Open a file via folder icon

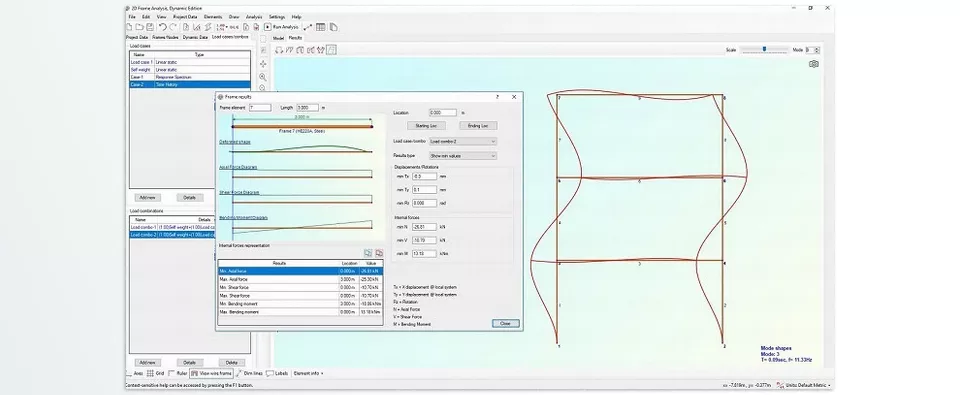(140, 27)
